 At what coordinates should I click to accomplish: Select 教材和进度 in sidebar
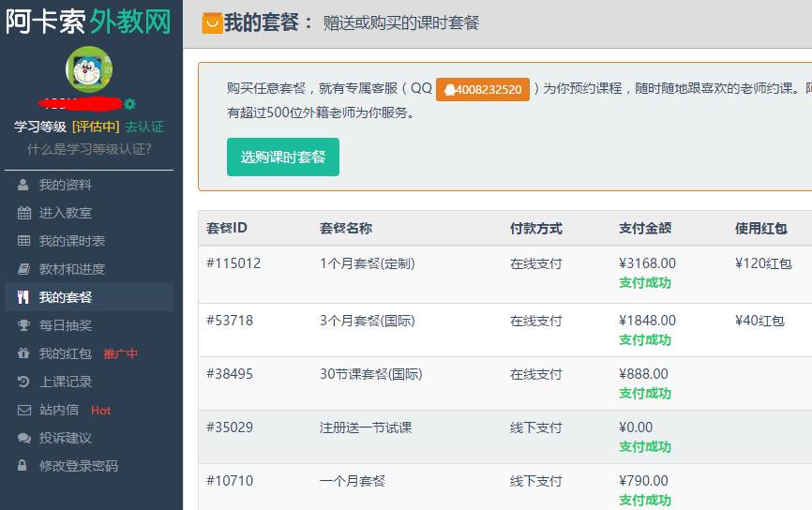pyautogui.click(x=72, y=269)
